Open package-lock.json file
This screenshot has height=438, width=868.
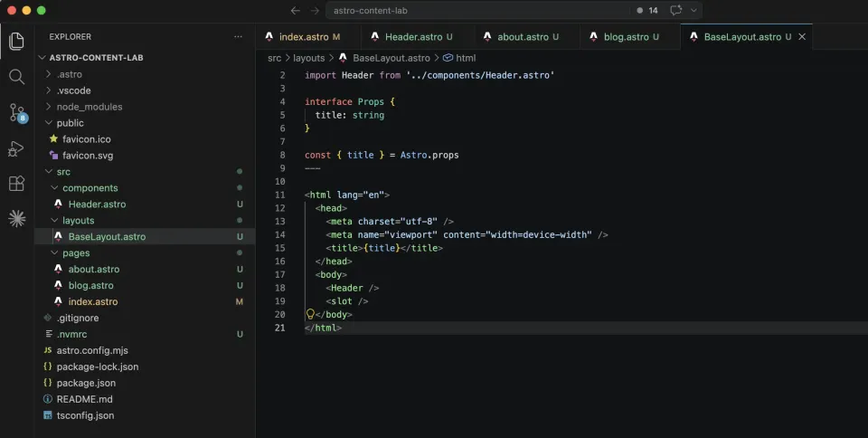[x=145, y=367]
